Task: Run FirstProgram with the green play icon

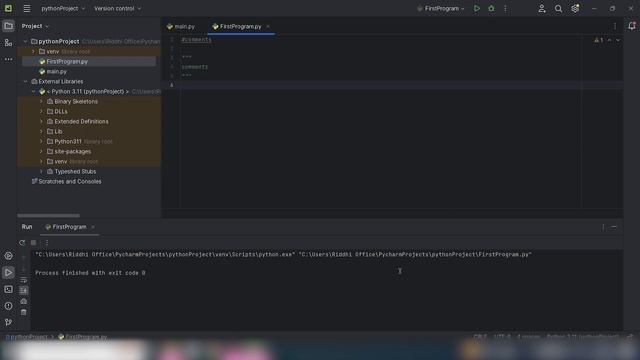Action: (476, 9)
